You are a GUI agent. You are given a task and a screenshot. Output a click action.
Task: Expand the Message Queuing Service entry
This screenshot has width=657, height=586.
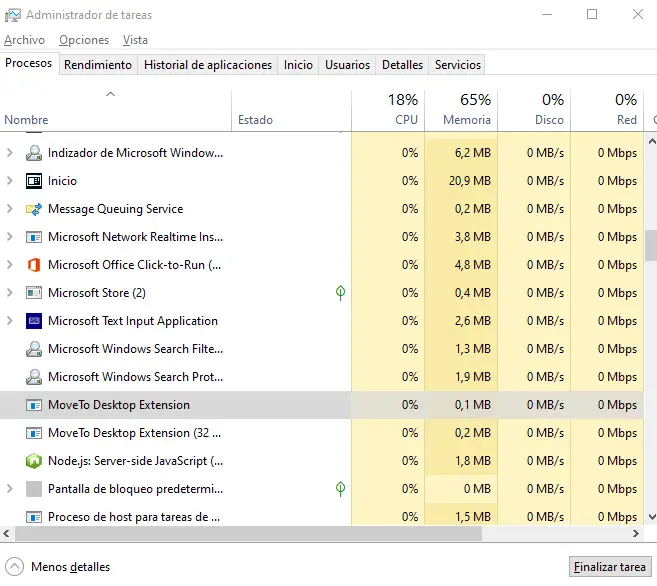pos(10,209)
